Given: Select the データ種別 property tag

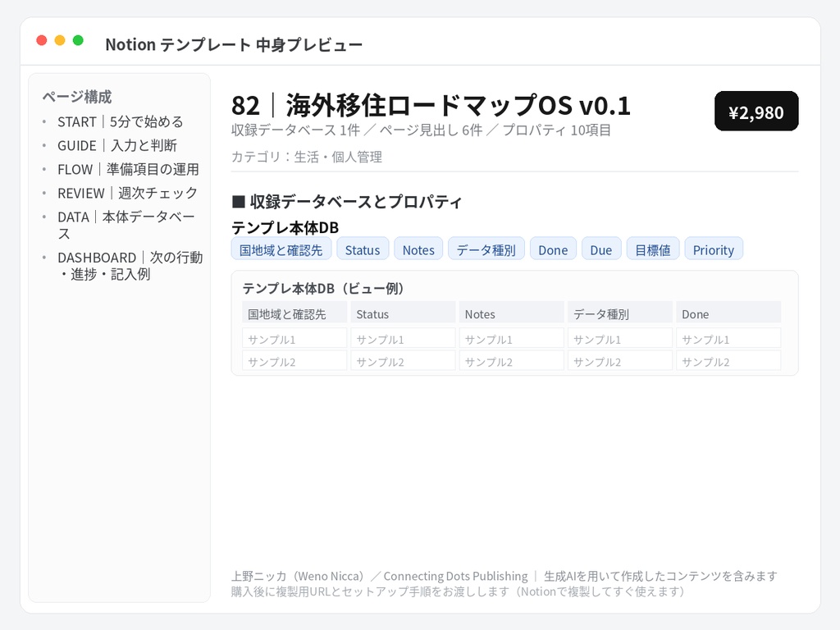Looking at the screenshot, I should tap(486, 249).
